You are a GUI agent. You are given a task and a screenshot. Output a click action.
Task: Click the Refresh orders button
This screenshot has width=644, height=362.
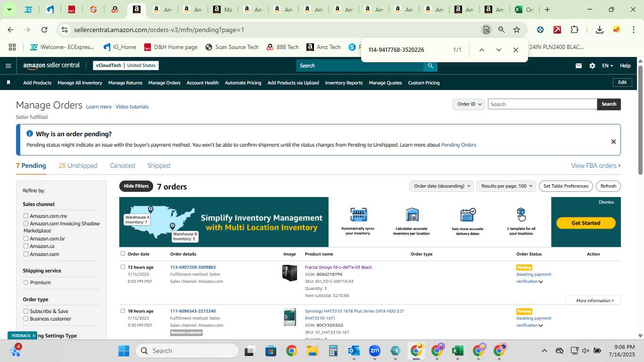(x=608, y=186)
